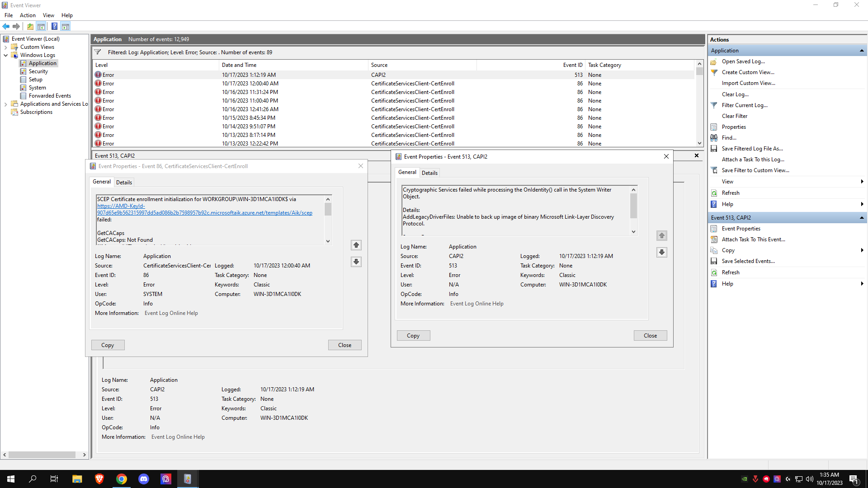Click the up arrow in Event 513 dialog
Image resolution: width=868 pixels, height=488 pixels.
661,235
